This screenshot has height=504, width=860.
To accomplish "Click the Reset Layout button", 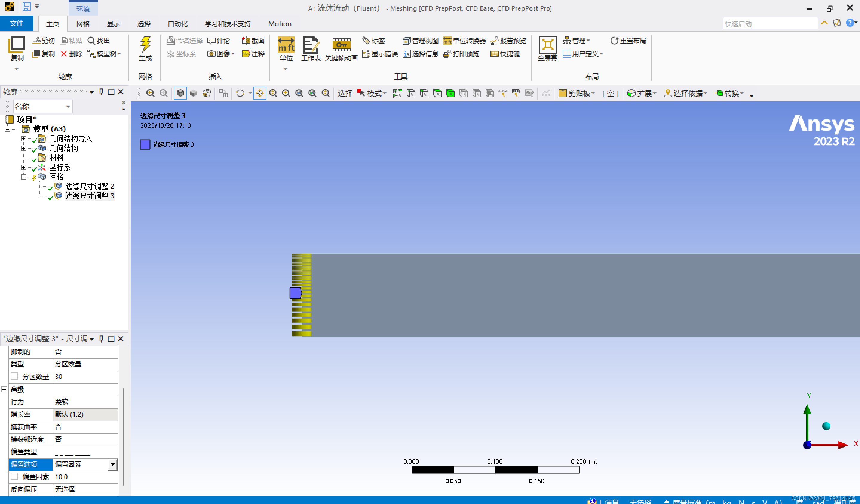I will pyautogui.click(x=628, y=41).
